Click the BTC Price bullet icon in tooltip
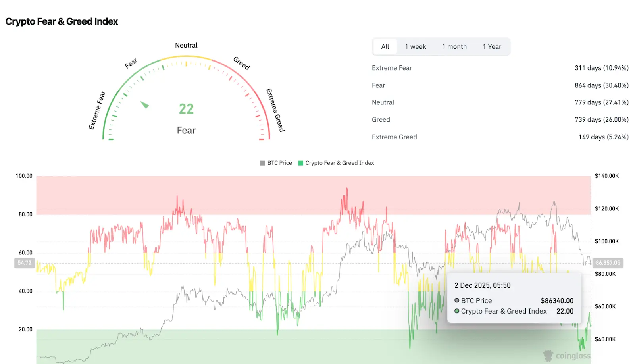Image resolution: width=635 pixels, height=364 pixels. tap(456, 300)
